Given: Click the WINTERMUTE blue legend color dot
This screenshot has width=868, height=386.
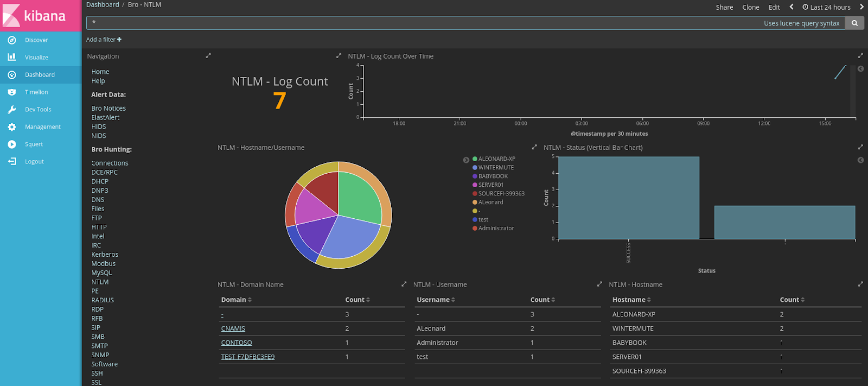Looking at the screenshot, I should click(x=475, y=168).
